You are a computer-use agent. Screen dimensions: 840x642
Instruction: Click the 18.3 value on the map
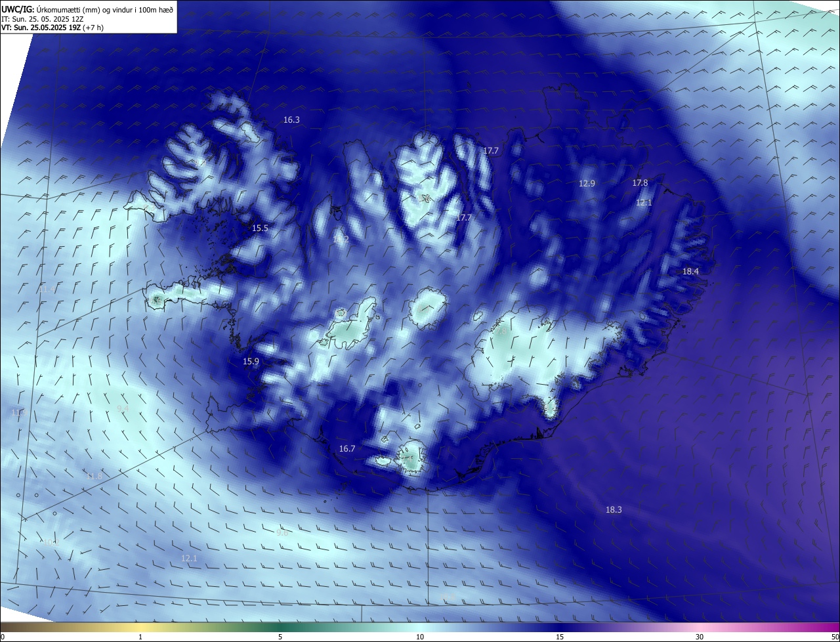tap(614, 510)
